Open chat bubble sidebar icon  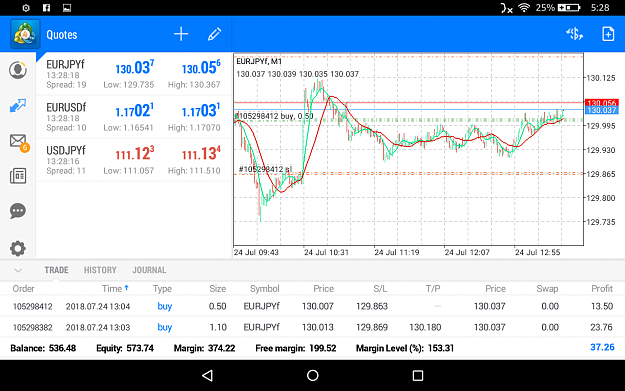coord(18,211)
